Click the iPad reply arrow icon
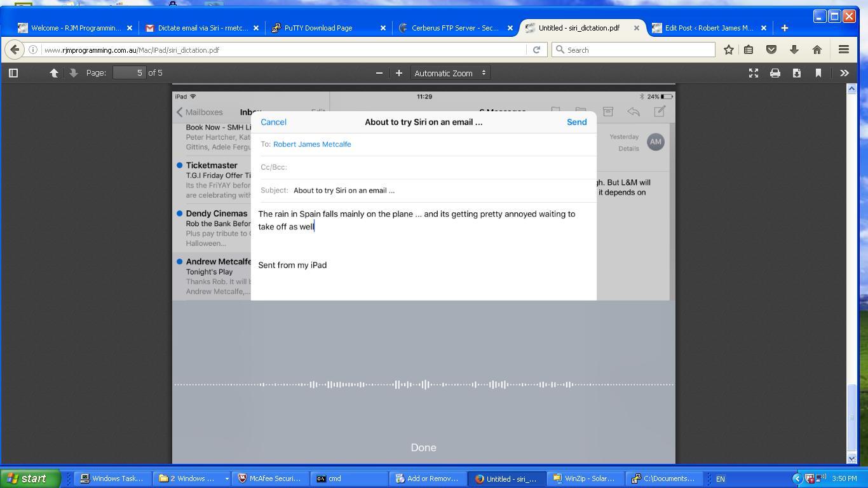 [x=634, y=112]
